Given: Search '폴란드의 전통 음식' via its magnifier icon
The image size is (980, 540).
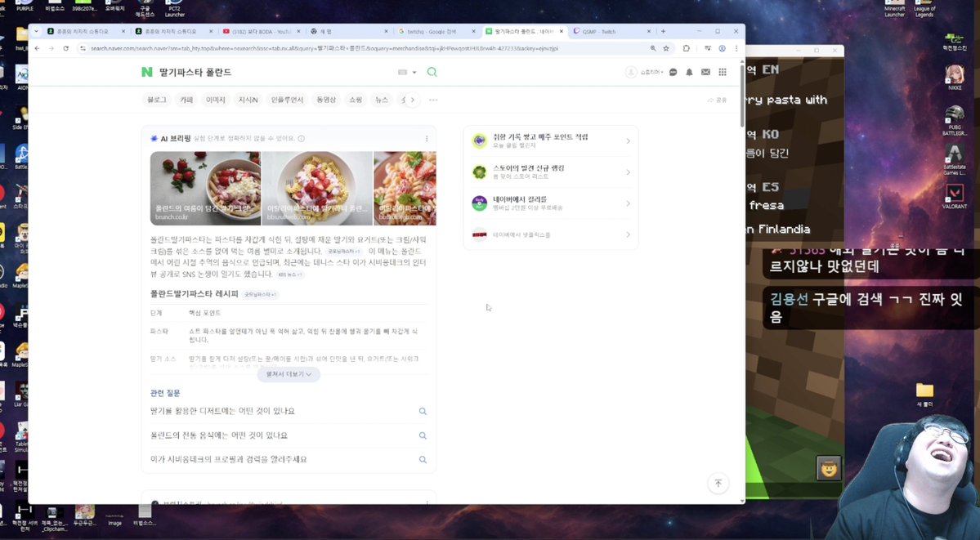Looking at the screenshot, I should (x=423, y=435).
